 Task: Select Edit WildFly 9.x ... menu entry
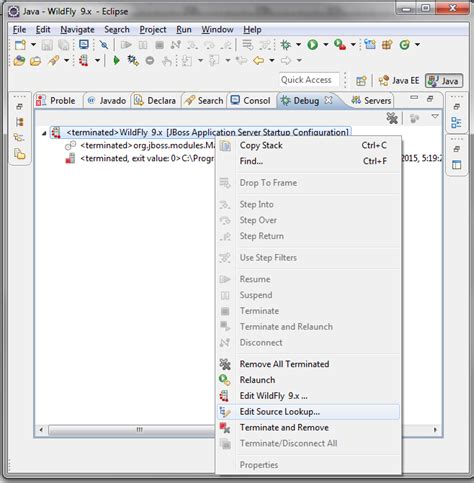(x=308, y=396)
